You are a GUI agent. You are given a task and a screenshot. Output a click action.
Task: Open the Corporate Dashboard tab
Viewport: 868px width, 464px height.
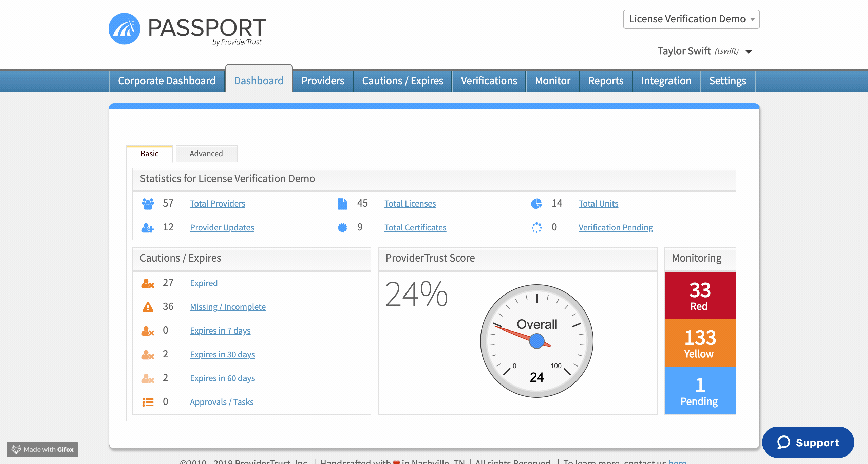[167, 81]
